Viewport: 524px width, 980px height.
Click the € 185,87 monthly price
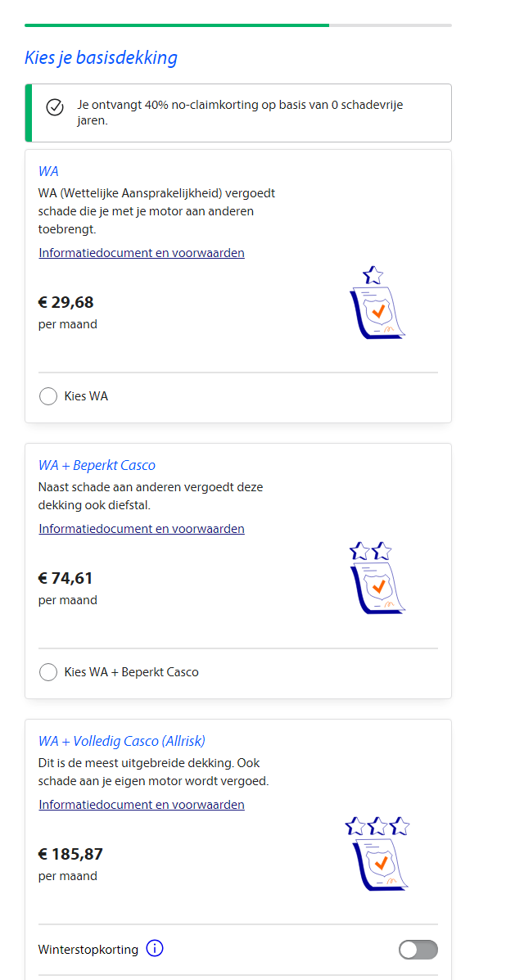tap(70, 854)
